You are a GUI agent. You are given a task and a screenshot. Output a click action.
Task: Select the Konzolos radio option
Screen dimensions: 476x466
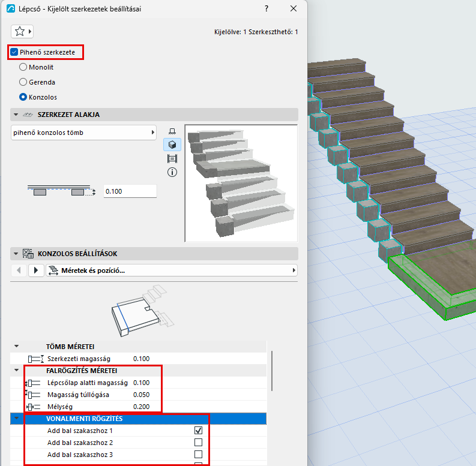pyautogui.click(x=23, y=97)
